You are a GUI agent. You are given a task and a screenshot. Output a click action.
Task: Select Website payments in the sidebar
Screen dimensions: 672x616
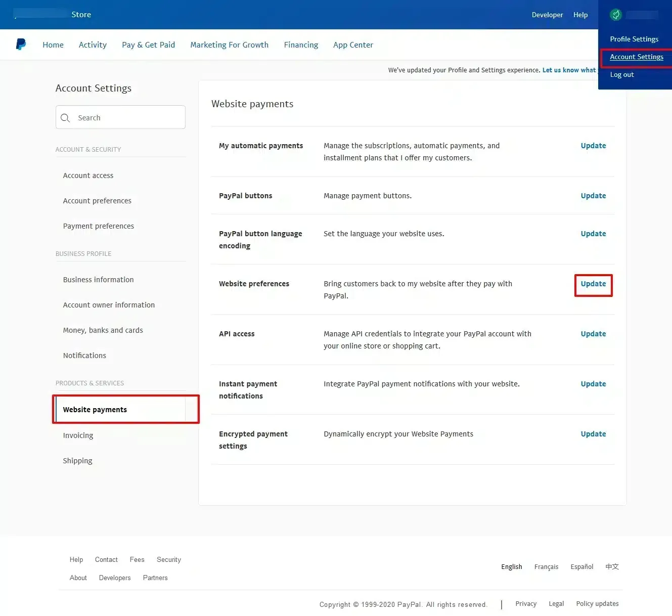click(x=95, y=409)
